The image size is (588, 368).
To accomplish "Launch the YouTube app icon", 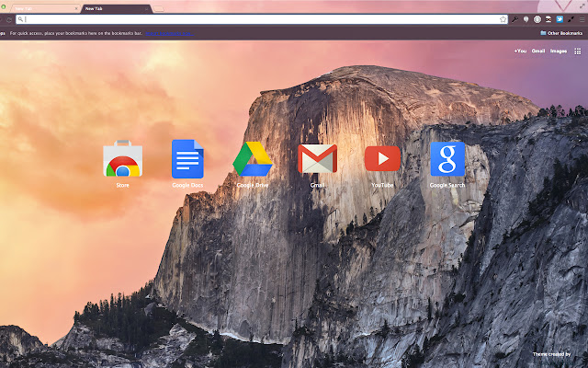I will (382, 158).
